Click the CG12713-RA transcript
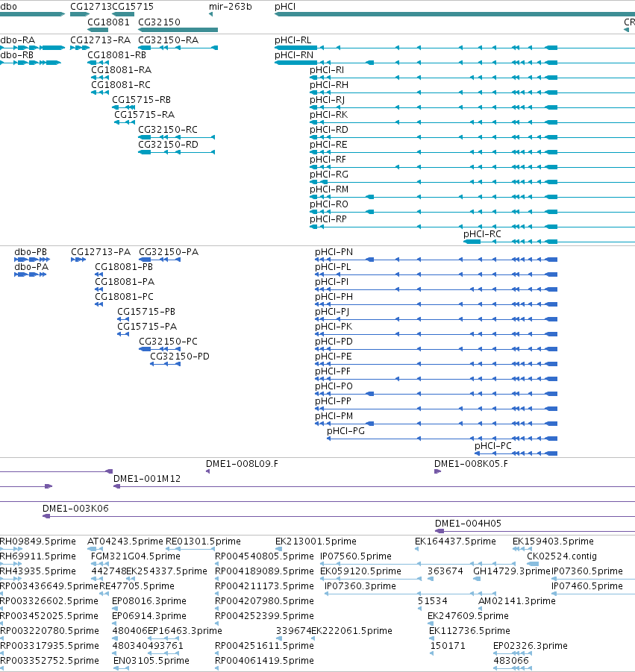The image size is (635, 672). tap(80, 48)
